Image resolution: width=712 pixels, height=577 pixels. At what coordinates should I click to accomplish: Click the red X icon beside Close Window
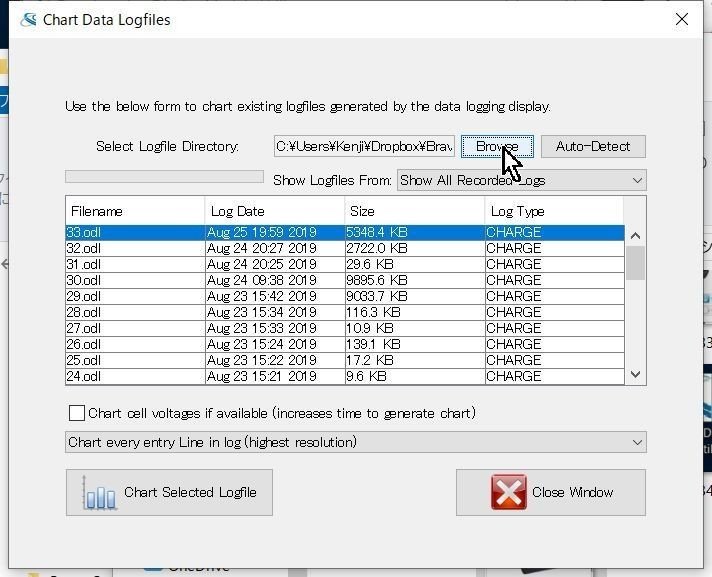(509, 493)
